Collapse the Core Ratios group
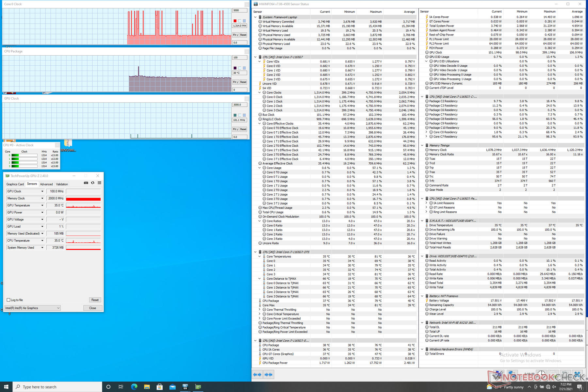Viewport: 588px width, 392px height. (260, 221)
